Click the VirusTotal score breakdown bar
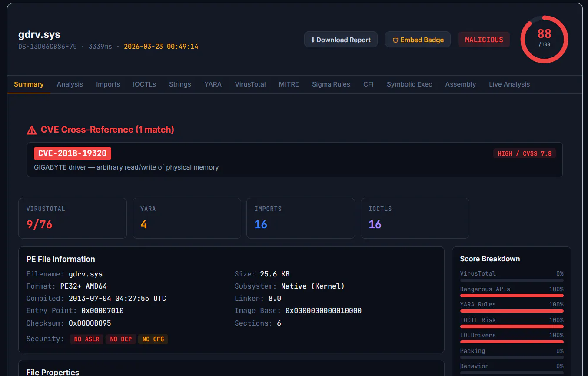 [x=512, y=280]
